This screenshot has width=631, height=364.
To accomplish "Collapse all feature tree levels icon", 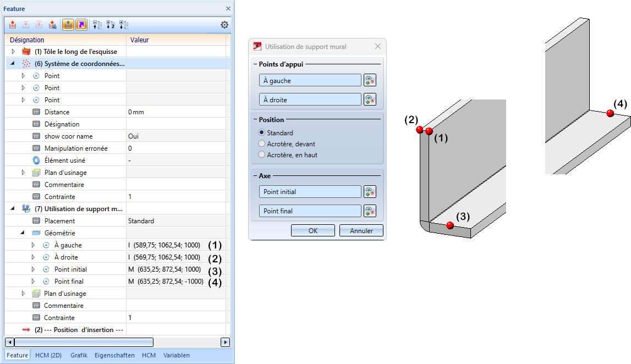I will (x=97, y=25).
